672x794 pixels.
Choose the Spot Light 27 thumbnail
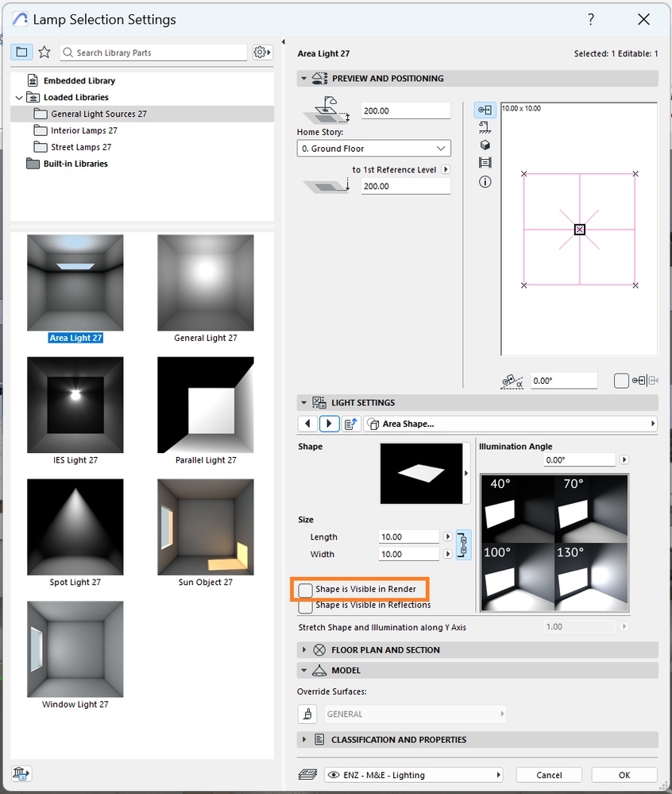tap(75, 527)
